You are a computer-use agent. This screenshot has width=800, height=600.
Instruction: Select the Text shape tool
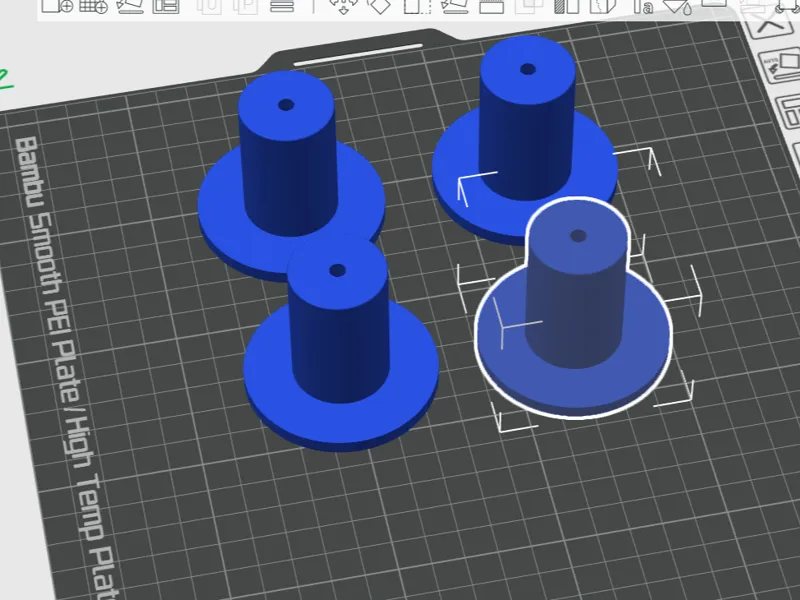pyautogui.click(x=643, y=6)
